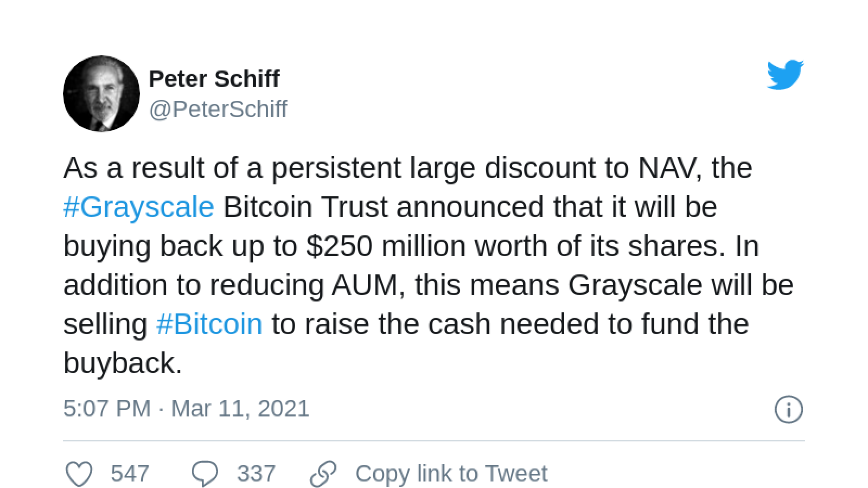This screenshot has height=488, width=868.
Task: Click the 5:07 PM time text
Action: pyautogui.click(x=107, y=408)
